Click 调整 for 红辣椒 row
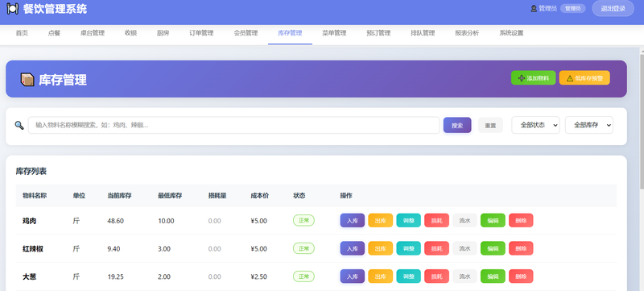This screenshot has height=291, width=644. (x=409, y=248)
